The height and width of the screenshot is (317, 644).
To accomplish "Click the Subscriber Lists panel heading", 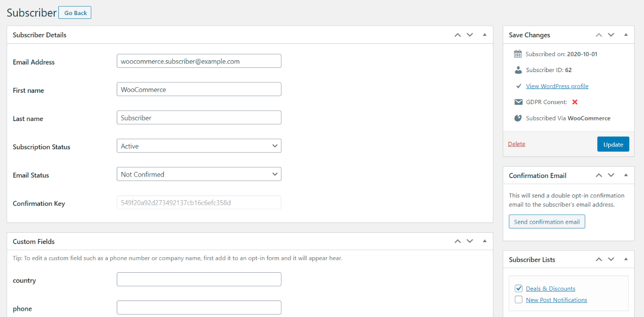I will click(x=532, y=260).
